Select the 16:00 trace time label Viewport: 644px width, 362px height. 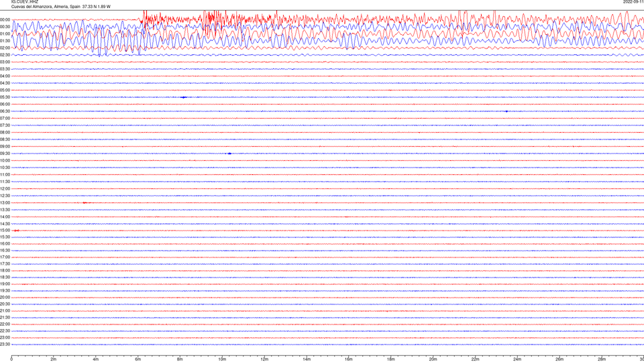pos(5,244)
